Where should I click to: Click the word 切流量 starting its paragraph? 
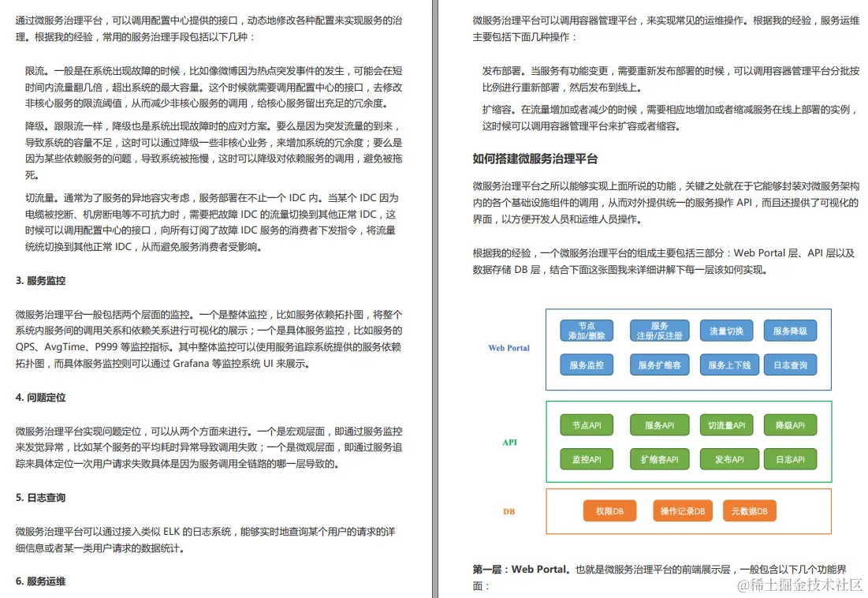tap(39, 198)
